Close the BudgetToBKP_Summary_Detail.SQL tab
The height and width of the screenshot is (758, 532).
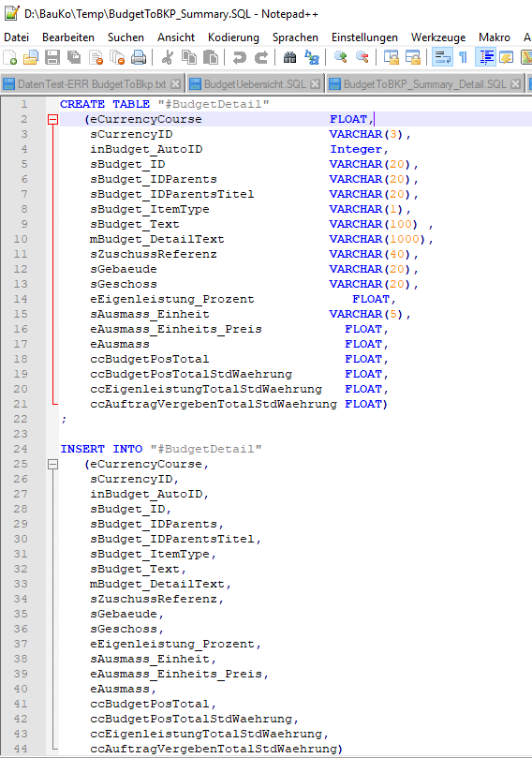tap(516, 84)
